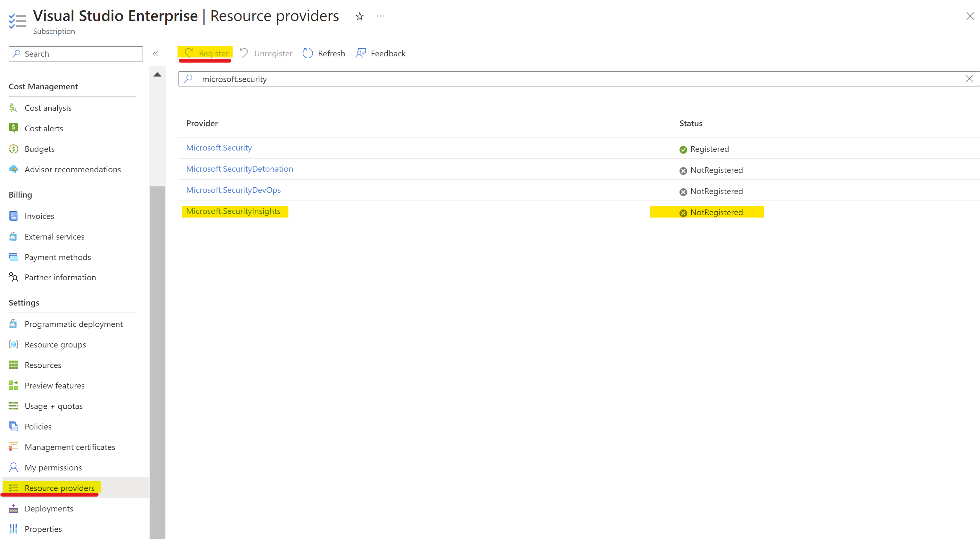Clear the provider filter text
The height and width of the screenshot is (539, 980).
(969, 79)
